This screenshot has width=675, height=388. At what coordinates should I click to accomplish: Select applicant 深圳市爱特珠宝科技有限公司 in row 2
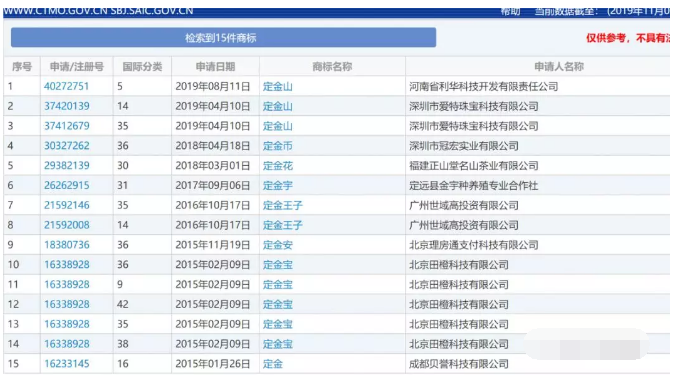click(x=474, y=106)
